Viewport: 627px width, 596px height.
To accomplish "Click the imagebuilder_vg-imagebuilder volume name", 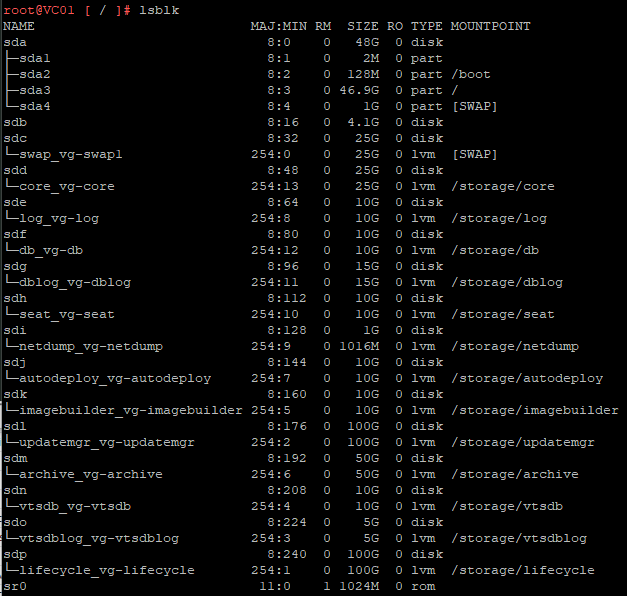I will [x=131, y=410].
